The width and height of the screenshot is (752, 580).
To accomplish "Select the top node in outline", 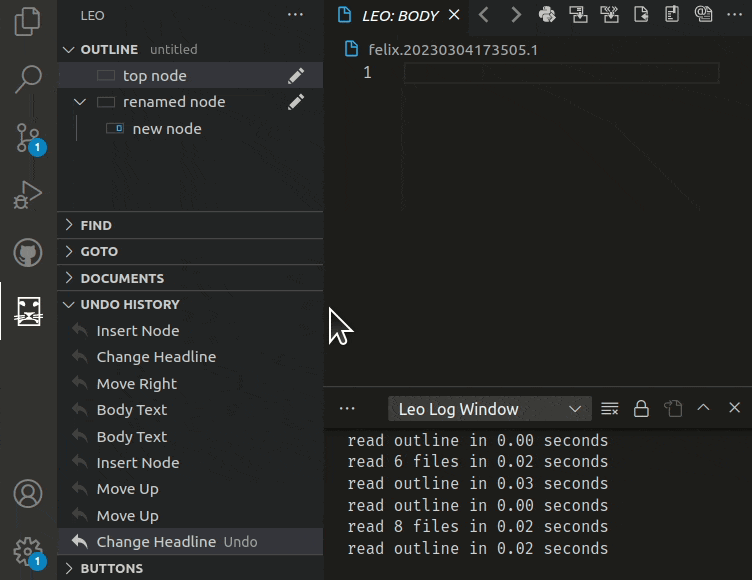I will coord(190,76).
